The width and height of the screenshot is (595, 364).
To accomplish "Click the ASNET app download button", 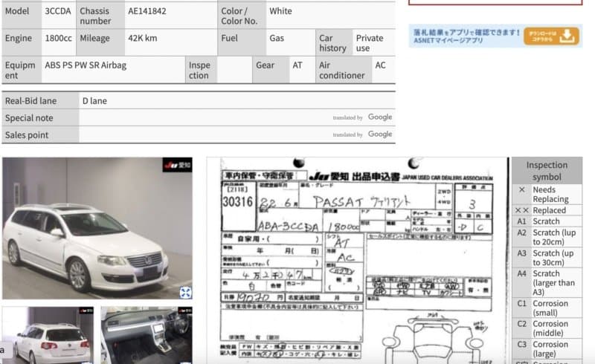I will click(551, 36).
